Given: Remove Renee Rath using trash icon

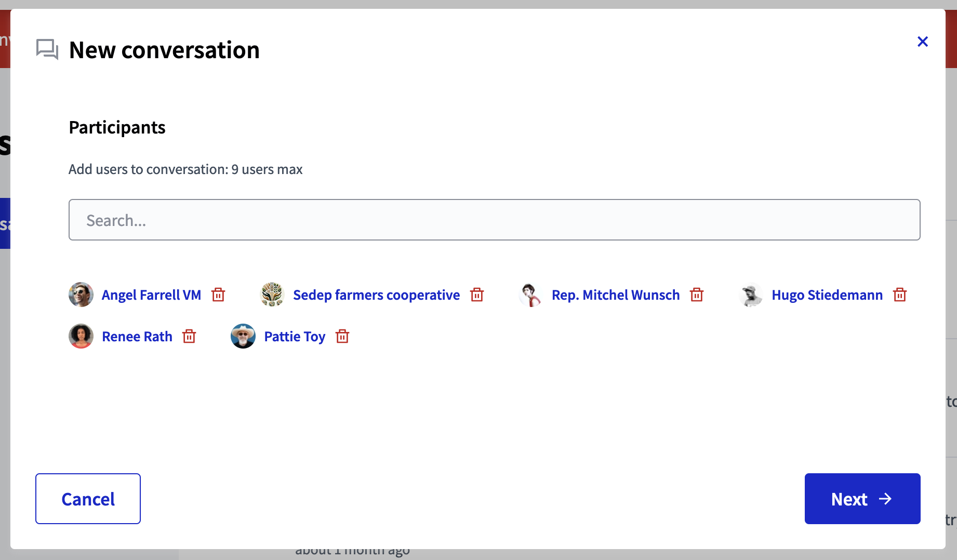Looking at the screenshot, I should [189, 336].
